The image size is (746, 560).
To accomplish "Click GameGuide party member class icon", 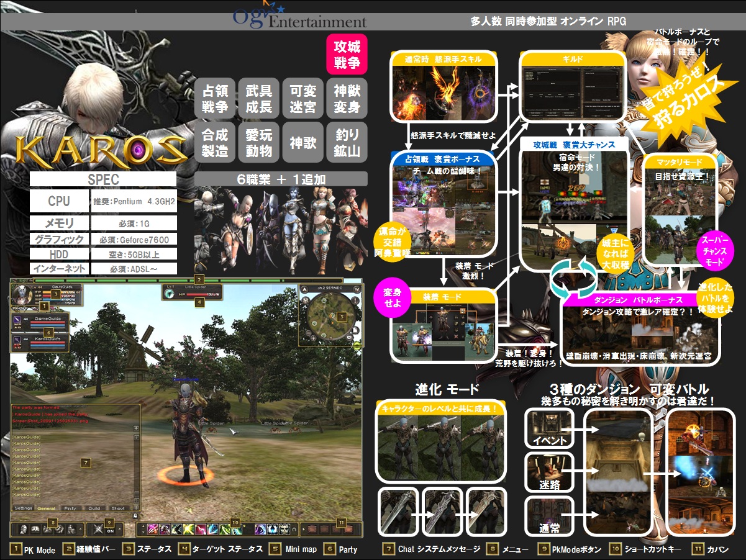I will pos(17,321).
